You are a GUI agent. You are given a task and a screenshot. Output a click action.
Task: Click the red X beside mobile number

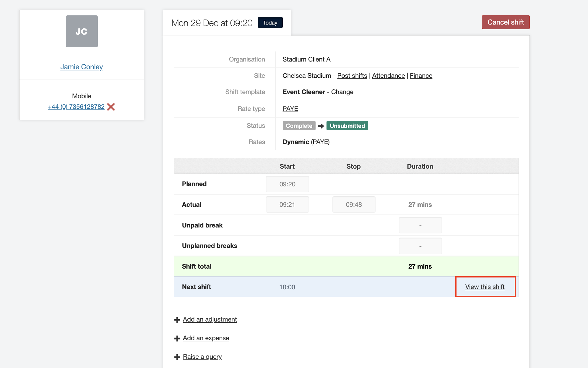111,107
